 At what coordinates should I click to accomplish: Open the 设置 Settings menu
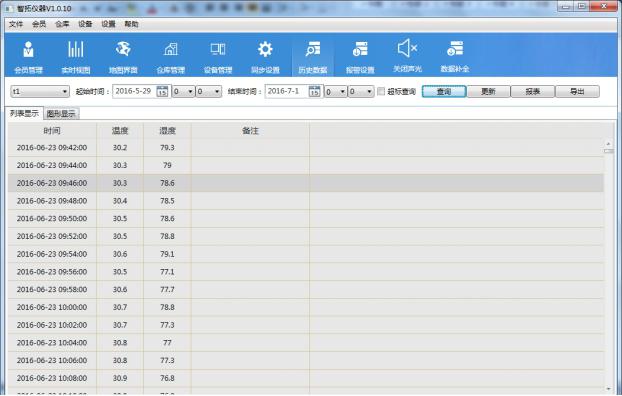tap(108, 24)
